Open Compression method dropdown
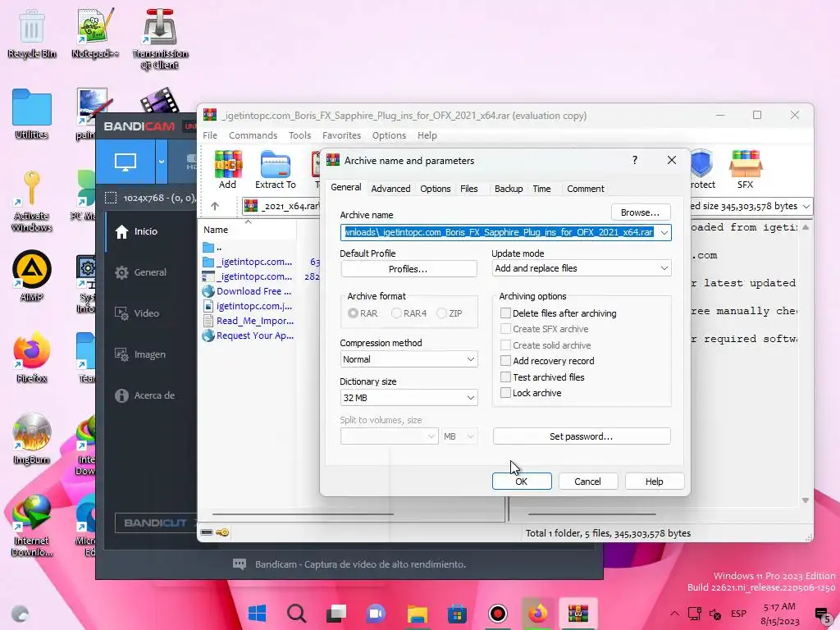The height and width of the screenshot is (630, 840). (x=409, y=359)
